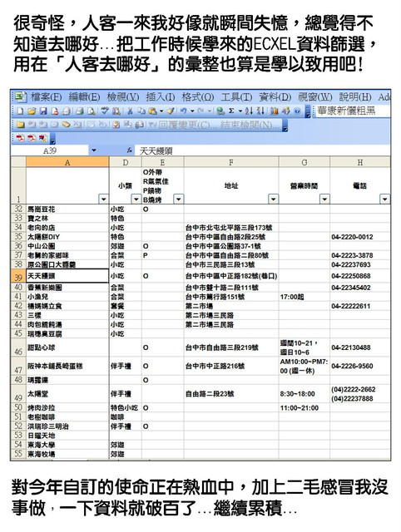Open the AutoSum functions dropdown arrow
This screenshot has width=401, height=532.
pos(240,111)
